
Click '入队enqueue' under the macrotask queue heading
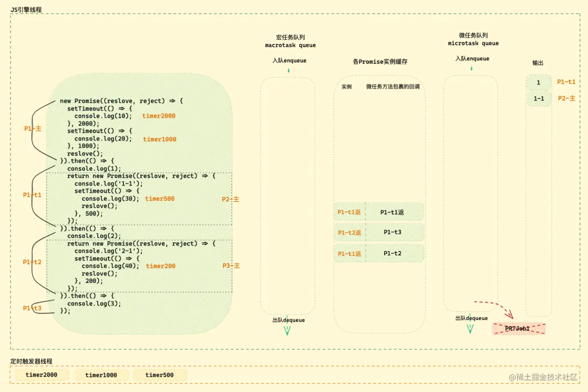click(x=290, y=60)
